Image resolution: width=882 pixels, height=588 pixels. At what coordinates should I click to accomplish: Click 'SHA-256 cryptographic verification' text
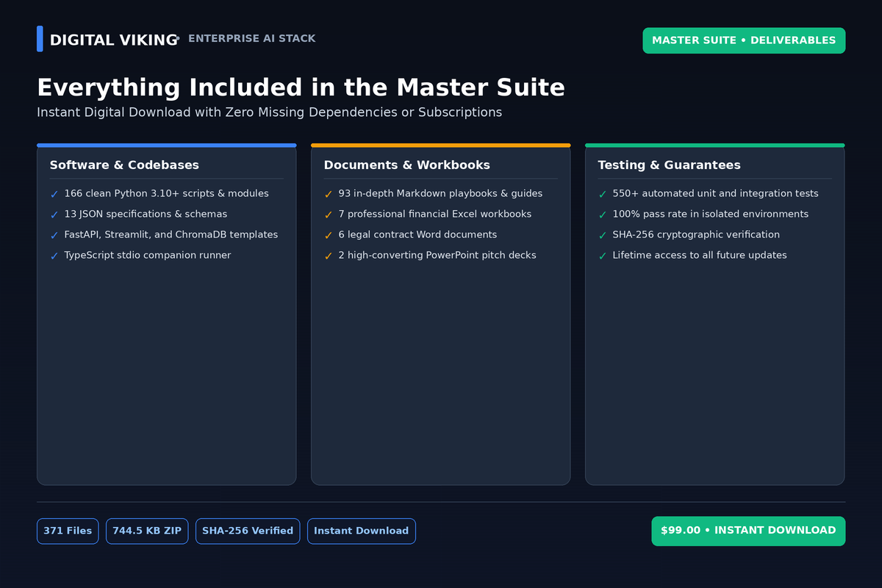click(696, 234)
